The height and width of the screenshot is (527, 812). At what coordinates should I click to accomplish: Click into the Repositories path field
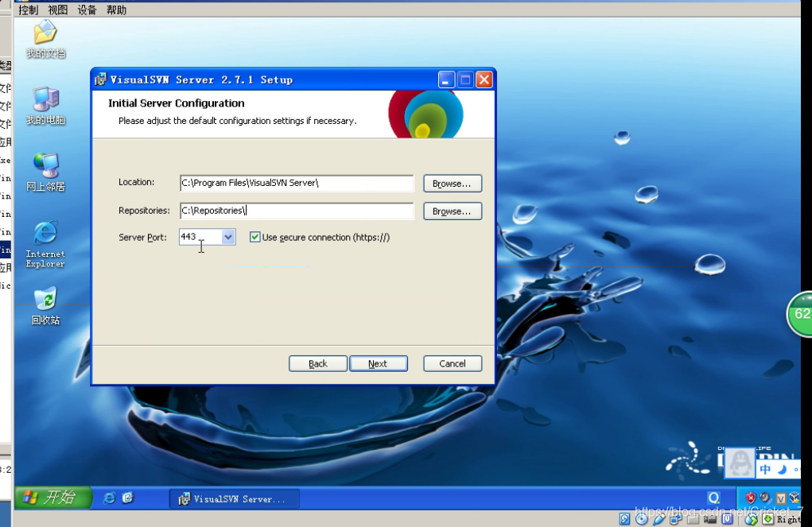(x=297, y=211)
